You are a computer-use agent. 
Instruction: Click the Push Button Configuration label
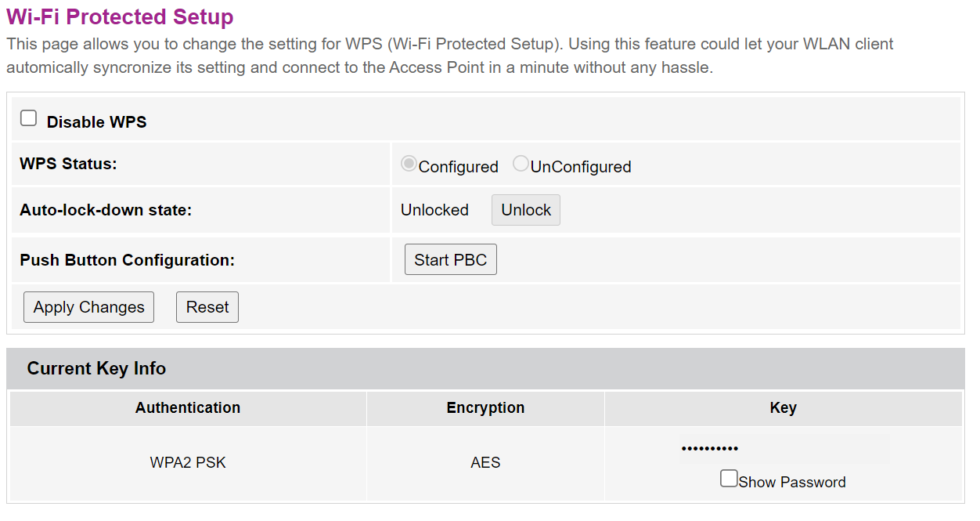(127, 260)
